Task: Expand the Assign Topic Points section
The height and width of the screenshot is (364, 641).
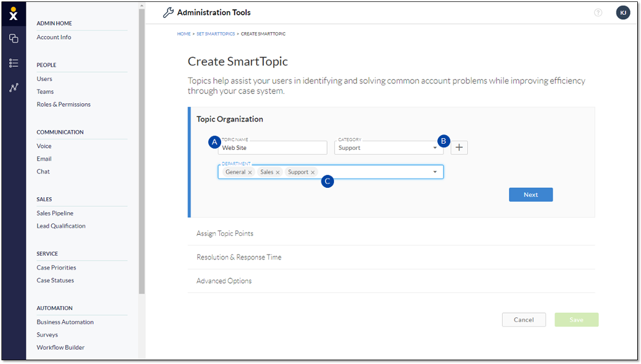Action: [225, 233]
